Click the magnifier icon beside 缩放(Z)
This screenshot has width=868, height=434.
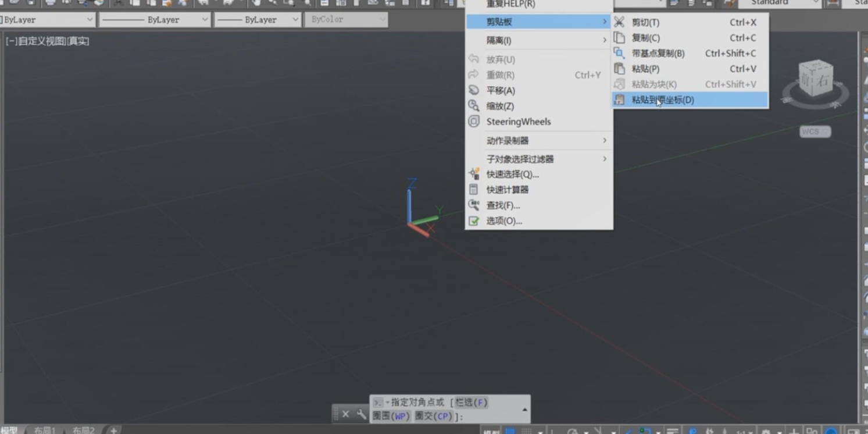474,106
